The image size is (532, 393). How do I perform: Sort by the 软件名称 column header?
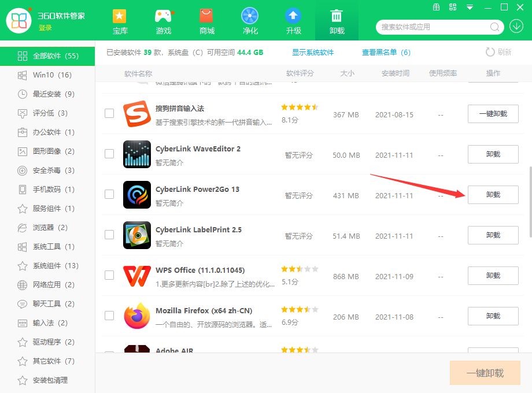tap(138, 73)
